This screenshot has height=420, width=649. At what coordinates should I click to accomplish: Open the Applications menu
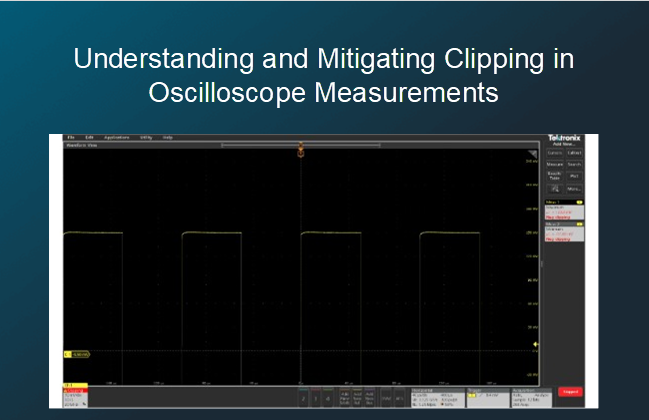pyautogui.click(x=118, y=137)
